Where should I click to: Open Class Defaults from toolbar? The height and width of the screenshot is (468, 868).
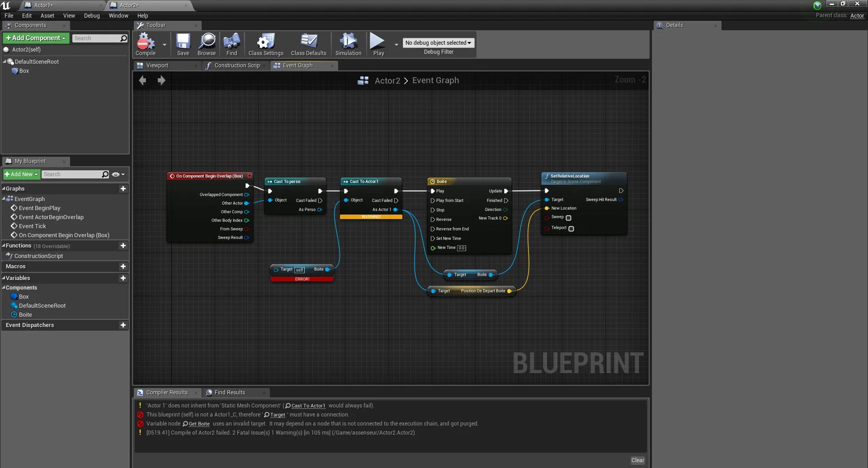pyautogui.click(x=309, y=44)
